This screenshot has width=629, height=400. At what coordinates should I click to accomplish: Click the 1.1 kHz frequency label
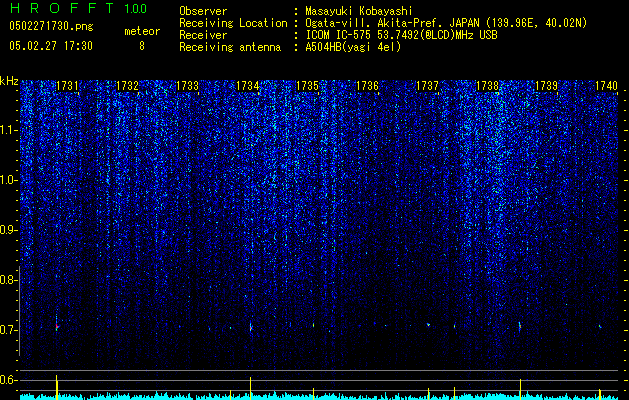point(8,130)
